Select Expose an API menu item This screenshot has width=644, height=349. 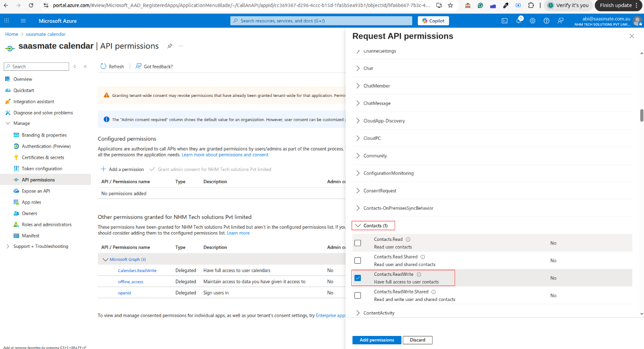(x=35, y=191)
